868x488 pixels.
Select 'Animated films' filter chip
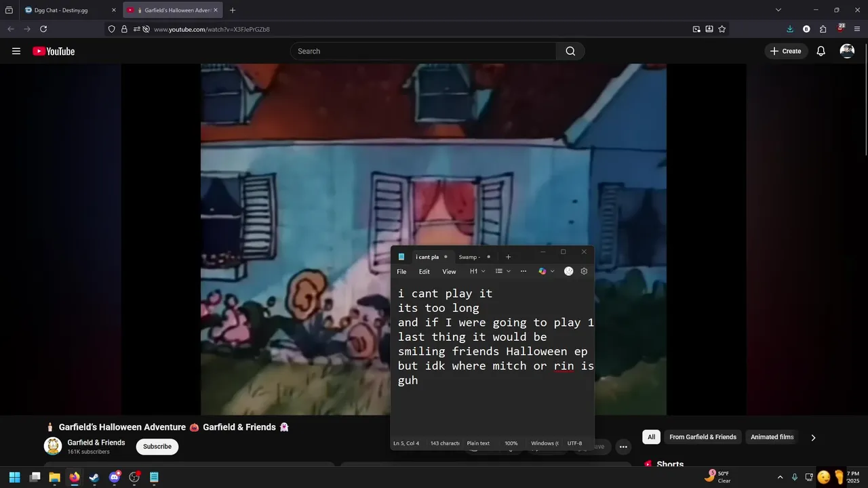click(x=772, y=437)
